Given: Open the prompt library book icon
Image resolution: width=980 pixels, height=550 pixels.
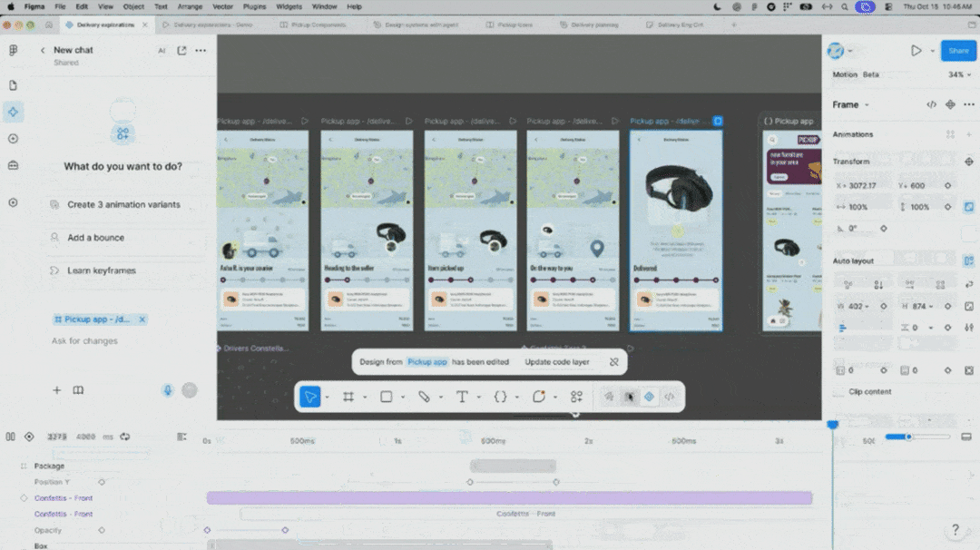Looking at the screenshot, I should [x=78, y=390].
